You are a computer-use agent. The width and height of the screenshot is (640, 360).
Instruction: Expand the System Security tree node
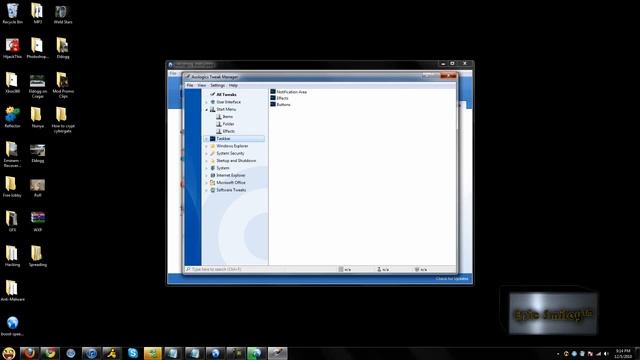(x=207, y=153)
